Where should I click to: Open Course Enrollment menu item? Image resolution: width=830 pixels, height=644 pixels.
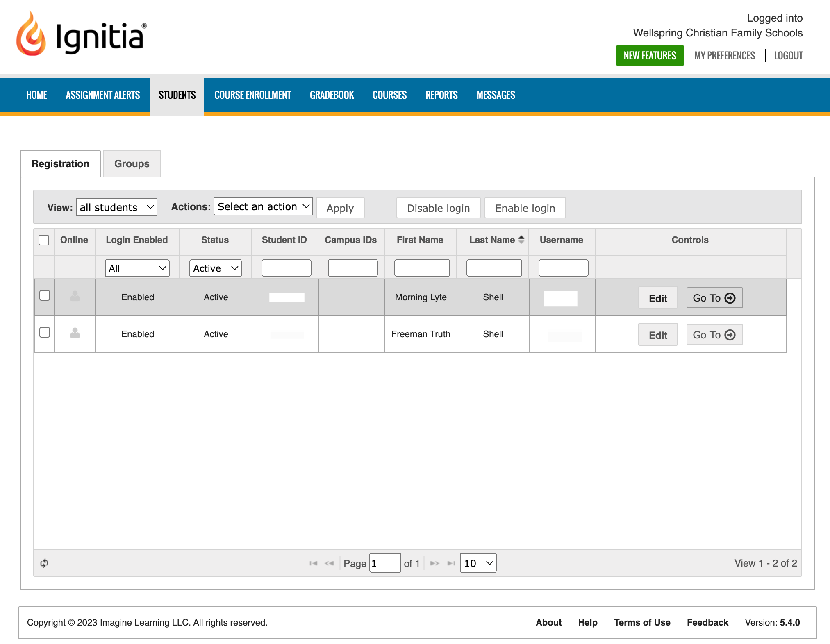click(253, 95)
